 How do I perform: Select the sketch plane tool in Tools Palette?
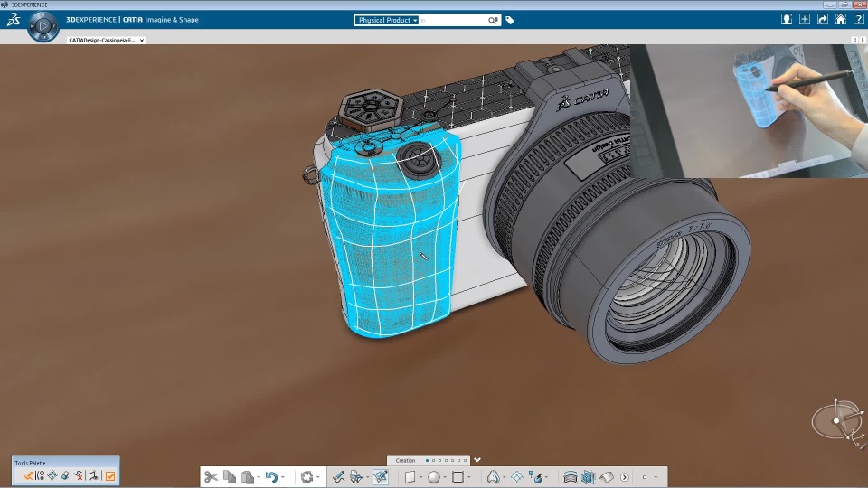[93, 475]
